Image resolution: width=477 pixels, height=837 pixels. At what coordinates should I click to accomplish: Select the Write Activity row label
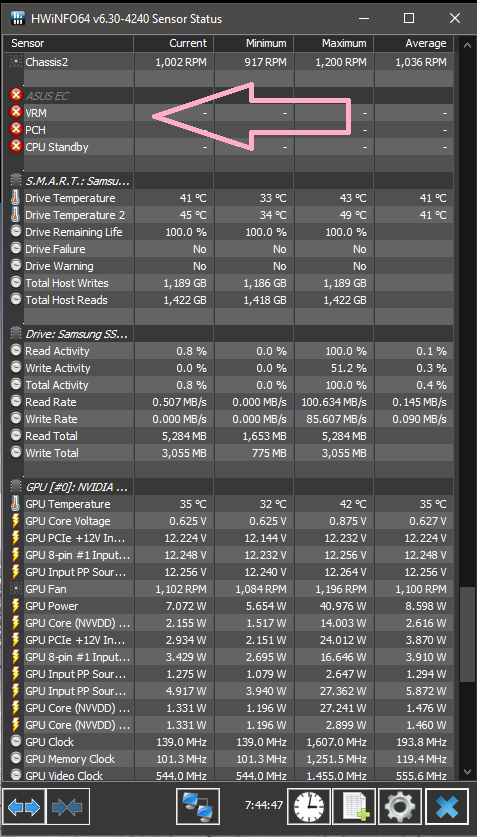[58, 368]
